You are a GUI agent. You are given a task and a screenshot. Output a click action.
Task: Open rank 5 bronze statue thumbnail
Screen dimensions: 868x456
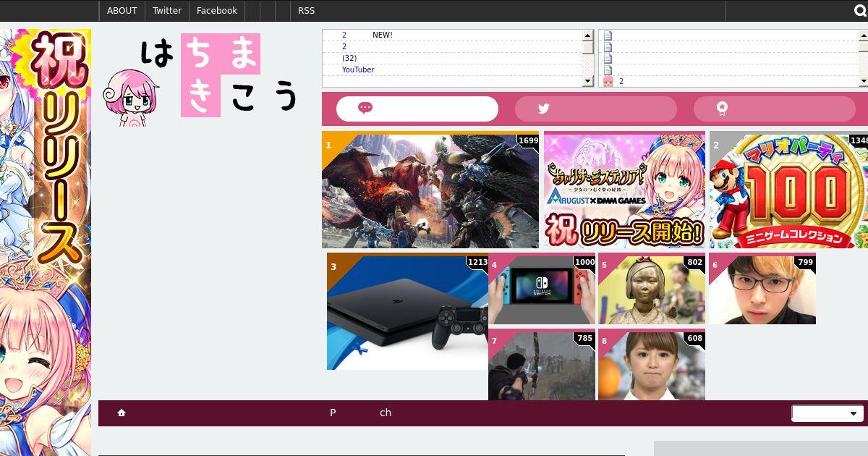pos(652,288)
